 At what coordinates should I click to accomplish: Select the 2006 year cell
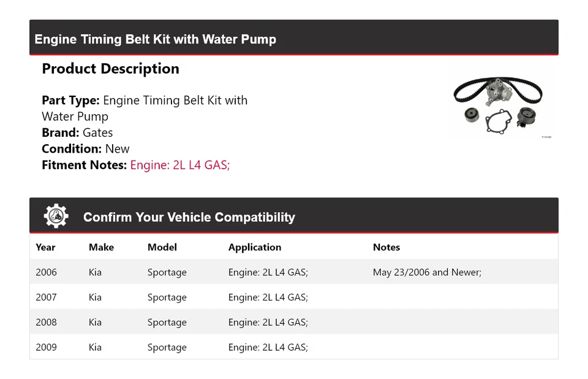46,272
